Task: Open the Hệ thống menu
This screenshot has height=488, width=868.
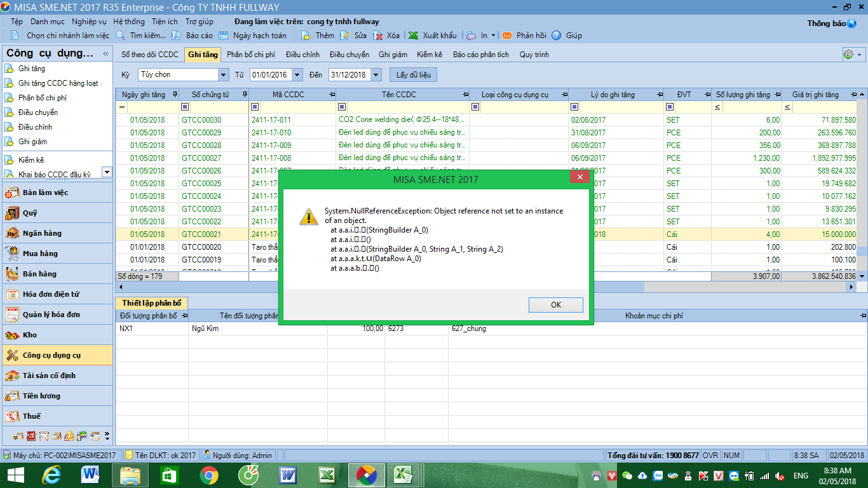Action: coord(129,22)
